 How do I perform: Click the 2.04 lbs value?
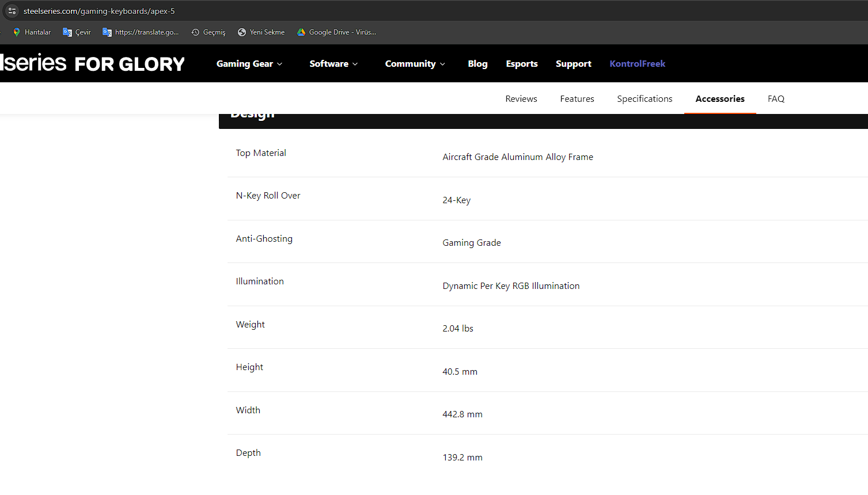pyautogui.click(x=458, y=328)
